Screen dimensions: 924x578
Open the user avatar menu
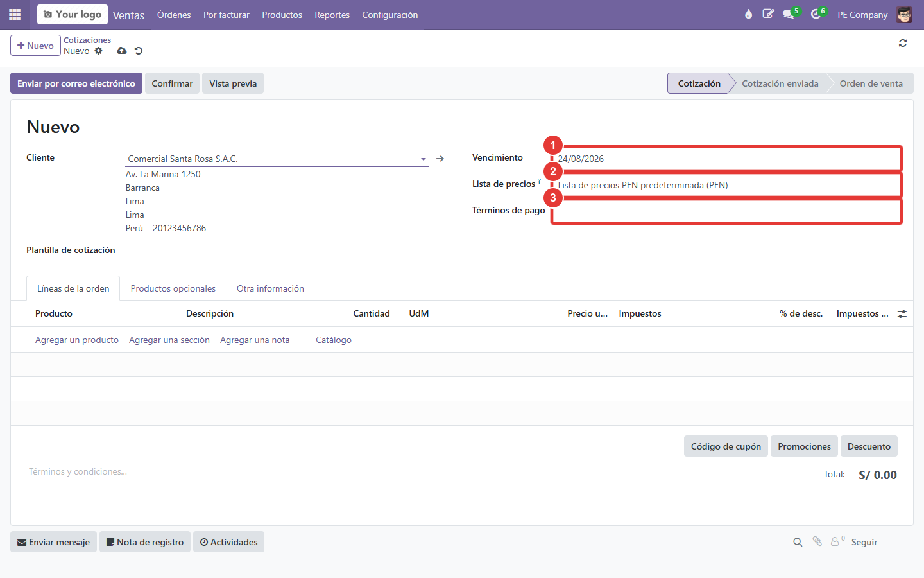click(904, 15)
